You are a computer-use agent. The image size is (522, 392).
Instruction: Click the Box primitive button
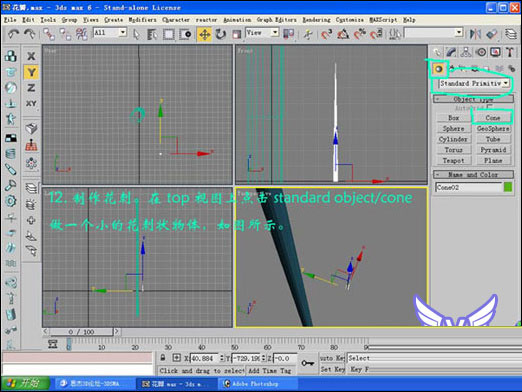click(x=453, y=118)
